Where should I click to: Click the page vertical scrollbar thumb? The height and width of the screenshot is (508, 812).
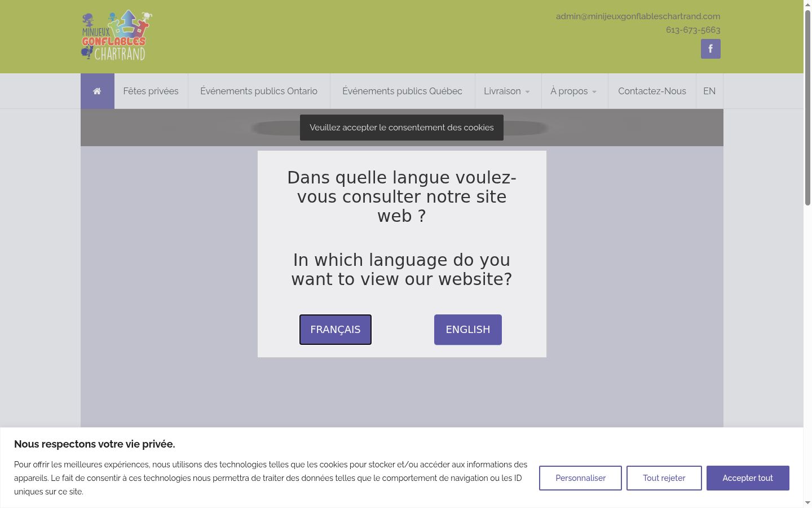click(807, 107)
